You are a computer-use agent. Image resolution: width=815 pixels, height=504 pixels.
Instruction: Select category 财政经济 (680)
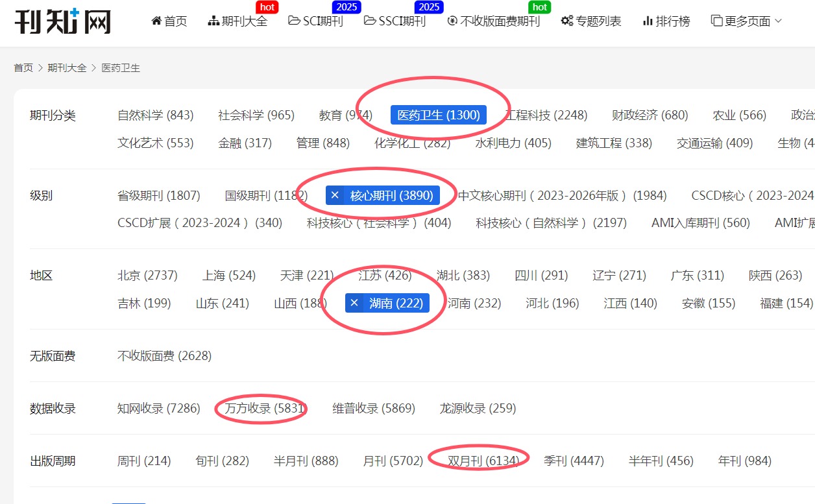[650, 115]
